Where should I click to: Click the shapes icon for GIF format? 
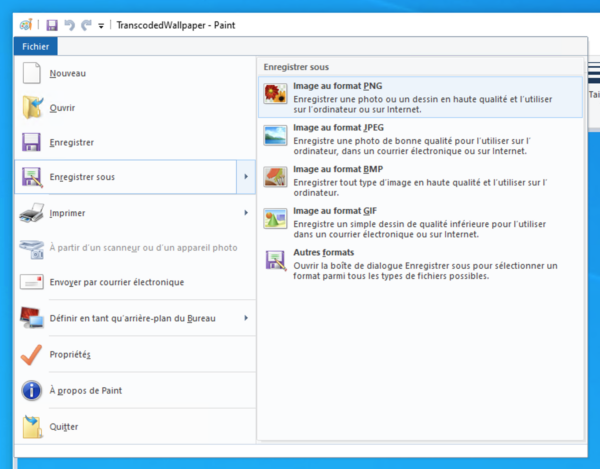[275, 218]
